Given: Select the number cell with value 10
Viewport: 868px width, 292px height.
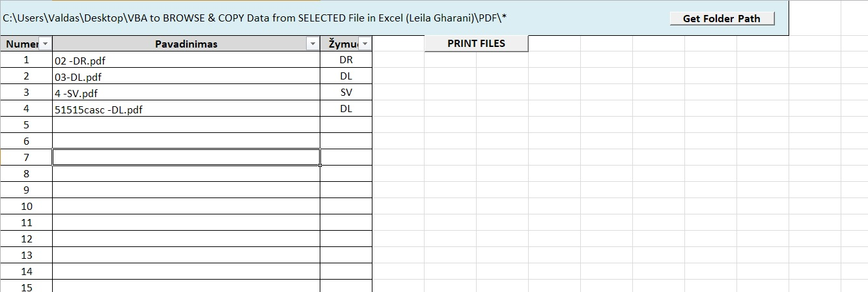Looking at the screenshot, I should 26,207.
